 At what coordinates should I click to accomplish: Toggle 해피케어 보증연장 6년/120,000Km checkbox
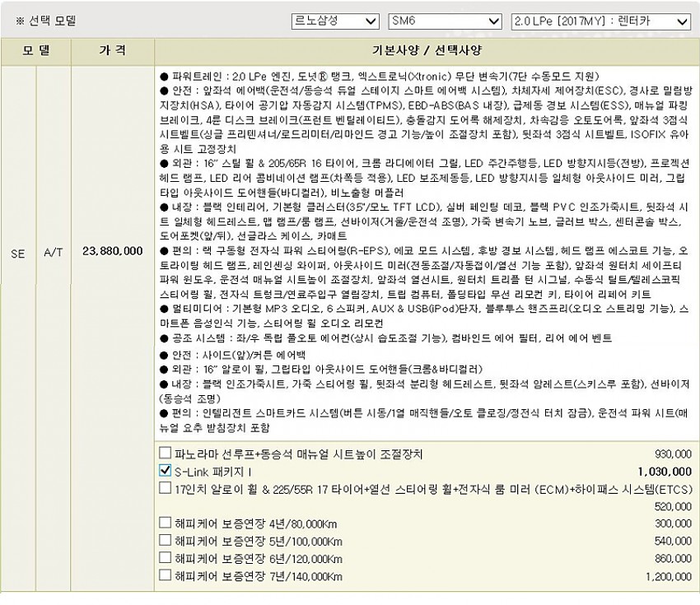coord(166,558)
